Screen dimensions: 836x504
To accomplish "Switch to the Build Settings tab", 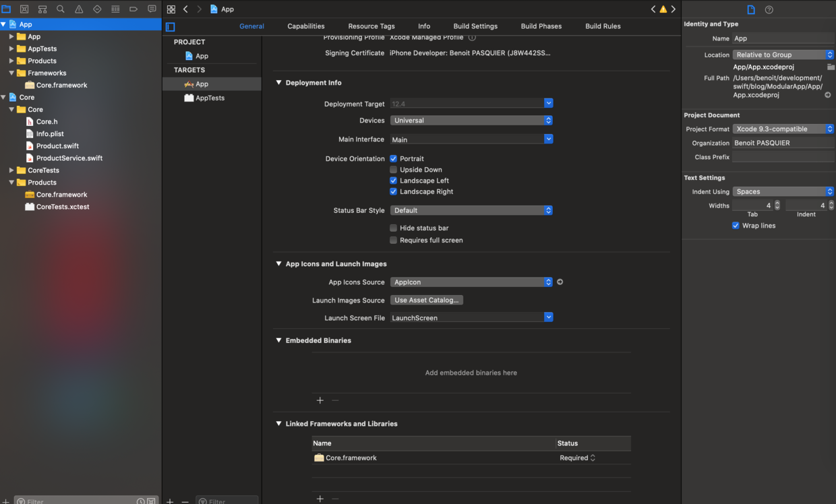I will (475, 26).
